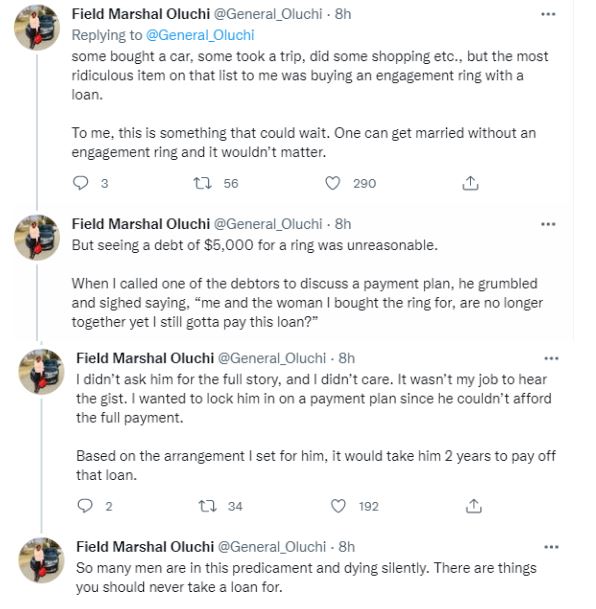596x609 pixels.
Task: Retweet the tweet with 56 retweets
Action: [x=203, y=183]
